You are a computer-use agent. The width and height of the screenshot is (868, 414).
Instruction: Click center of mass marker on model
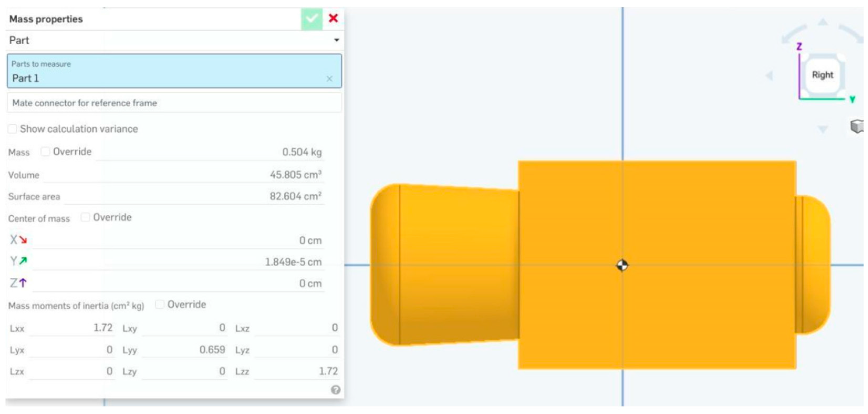click(x=622, y=265)
